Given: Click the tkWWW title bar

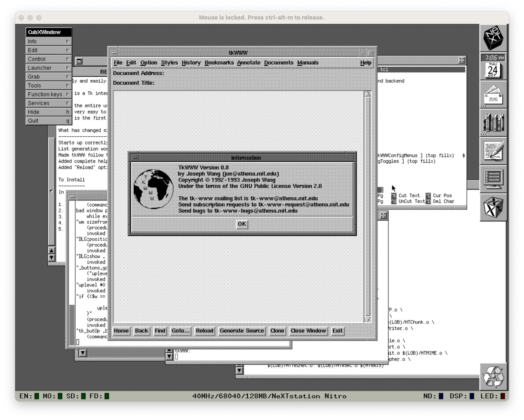Looking at the screenshot, I should click(238, 53).
